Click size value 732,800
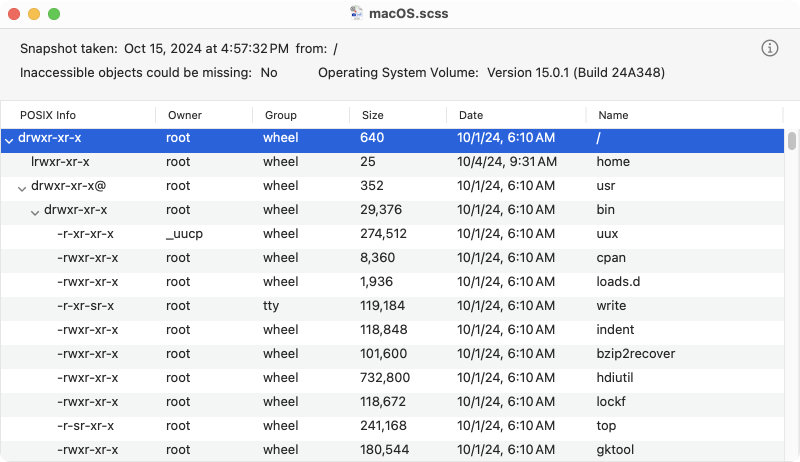This screenshot has height=462, width=800. pyautogui.click(x=385, y=377)
